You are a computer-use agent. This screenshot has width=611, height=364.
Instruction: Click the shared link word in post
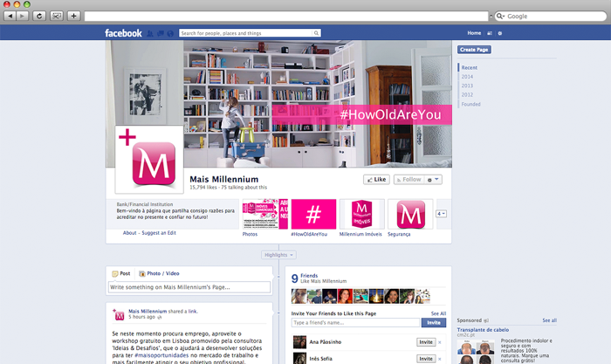(x=193, y=311)
